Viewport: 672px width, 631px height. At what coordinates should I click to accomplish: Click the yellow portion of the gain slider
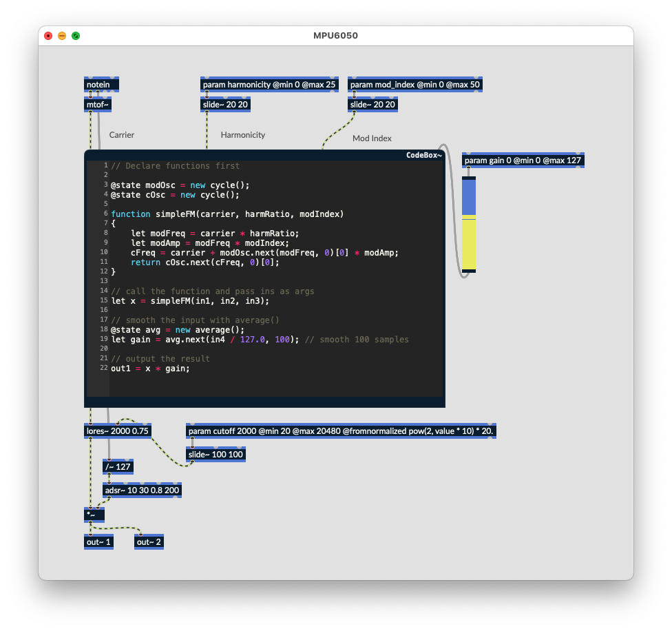(468, 245)
